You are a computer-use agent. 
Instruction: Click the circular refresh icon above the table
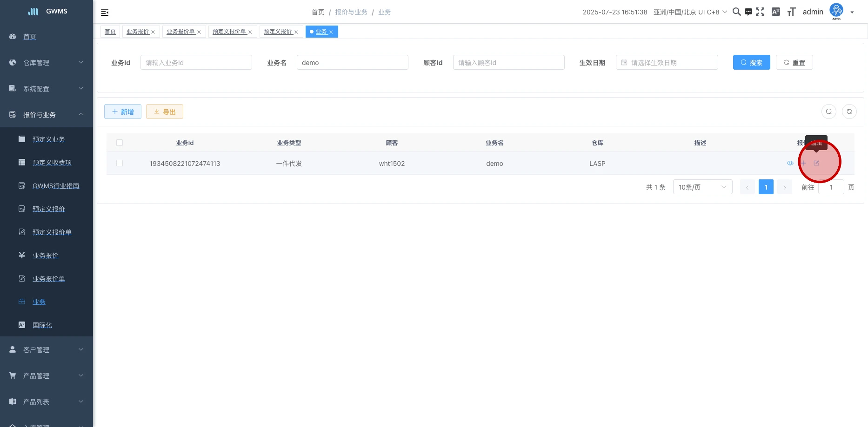click(x=849, y=112)
